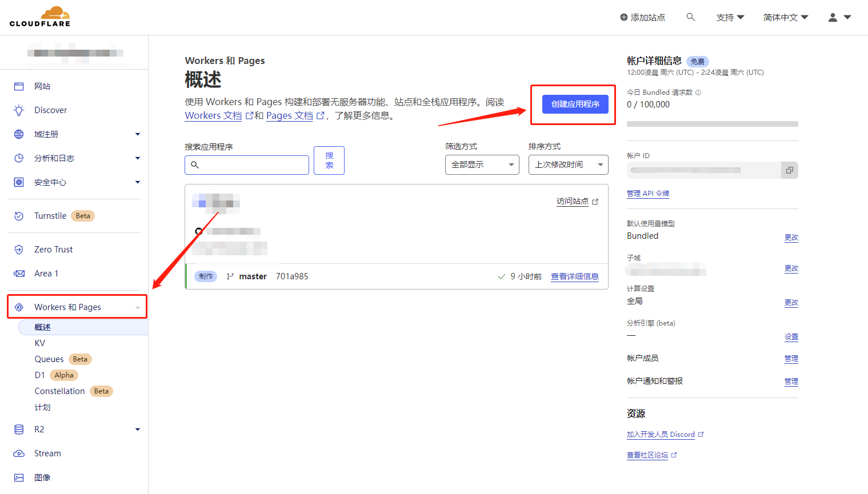
Task: Click the branch icon beside master
Action: (x=230, y=276)
